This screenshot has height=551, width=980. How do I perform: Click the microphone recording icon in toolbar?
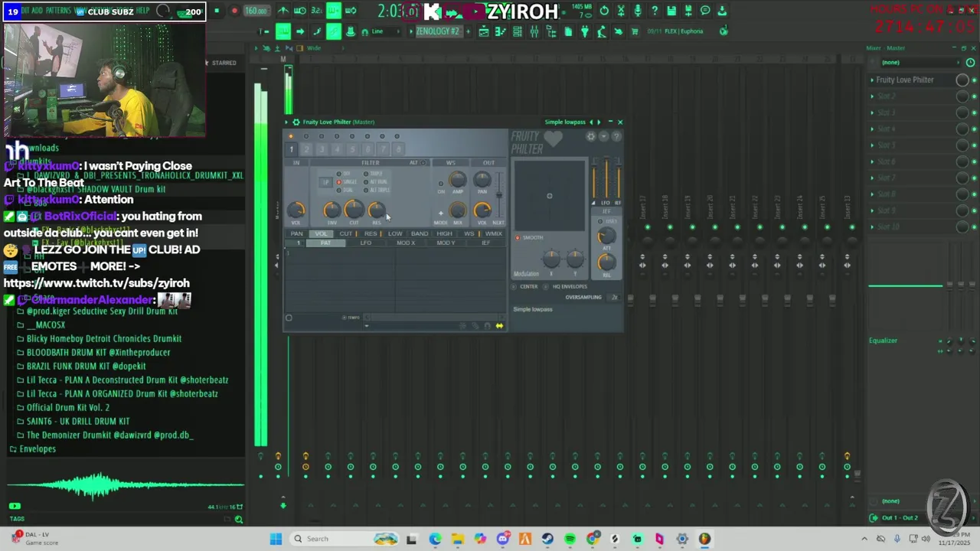tap(638, 11)
